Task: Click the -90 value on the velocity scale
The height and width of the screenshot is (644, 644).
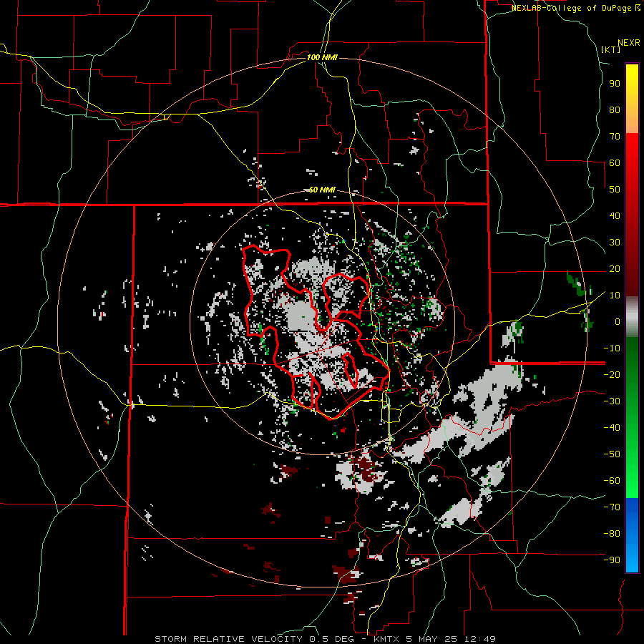Action: pos(612,560)
